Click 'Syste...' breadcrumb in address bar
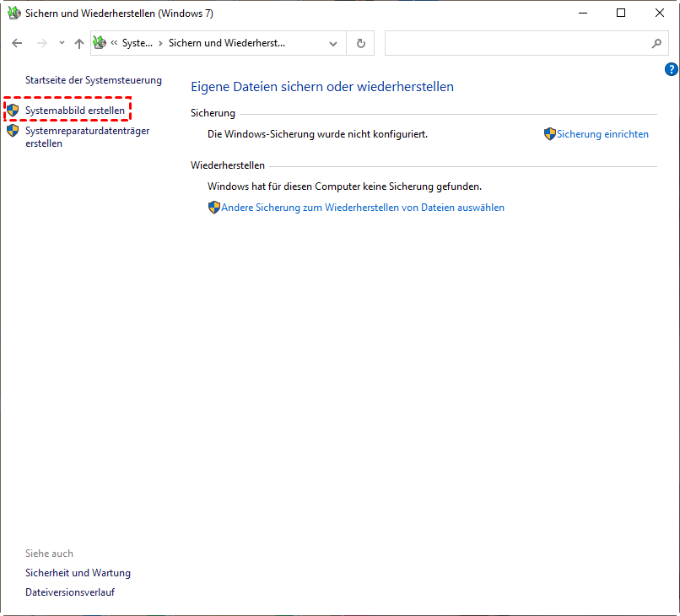 tap(137, 43)
